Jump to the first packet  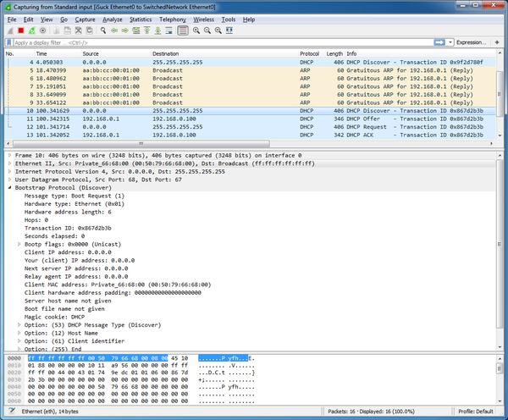(147, 30)
